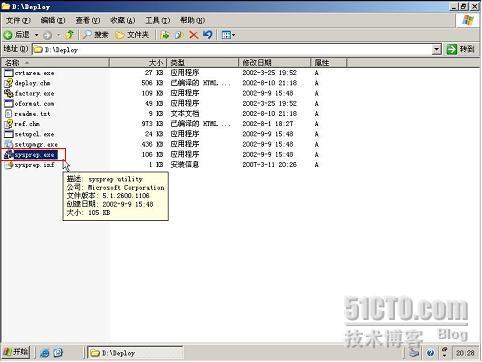The height and width of the screenshot is (362, 482).
Task: Select the factory.exe file icon
Action: pos(9,93)
